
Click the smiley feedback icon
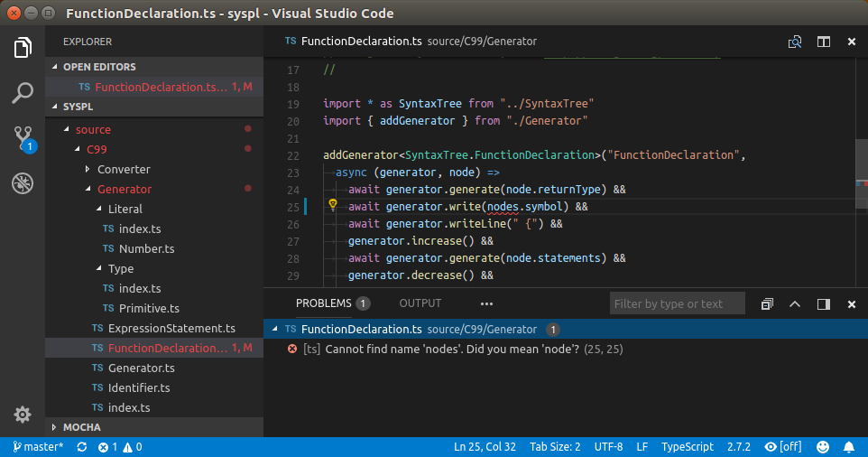[823, 446]
